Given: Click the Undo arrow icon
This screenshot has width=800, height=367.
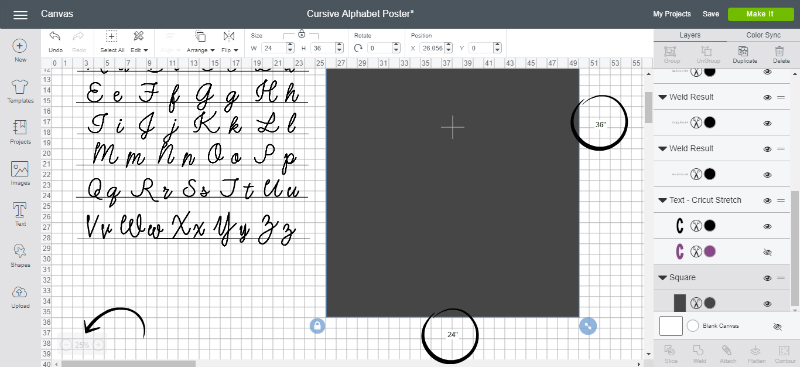Looking at the screenshot, I should (55, 37).
